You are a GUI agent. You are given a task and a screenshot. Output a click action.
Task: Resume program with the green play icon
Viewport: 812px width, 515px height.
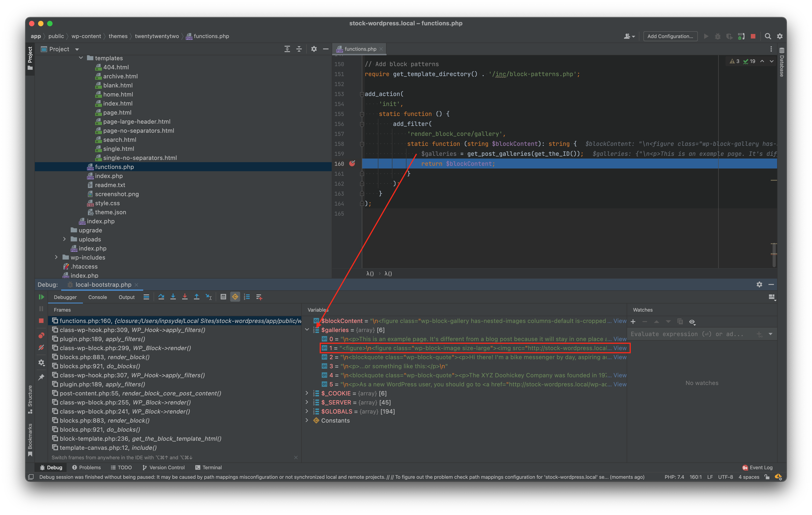(x=41, y=297)
